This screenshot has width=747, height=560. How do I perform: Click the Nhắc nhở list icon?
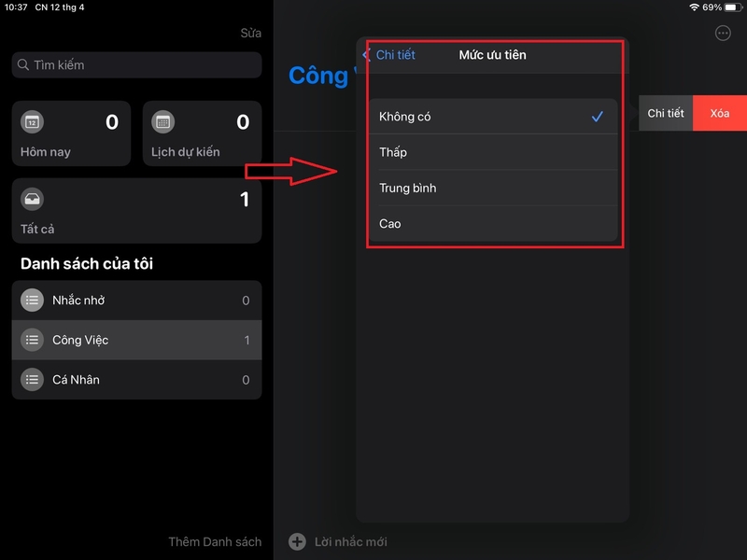(x=32, y=300)
